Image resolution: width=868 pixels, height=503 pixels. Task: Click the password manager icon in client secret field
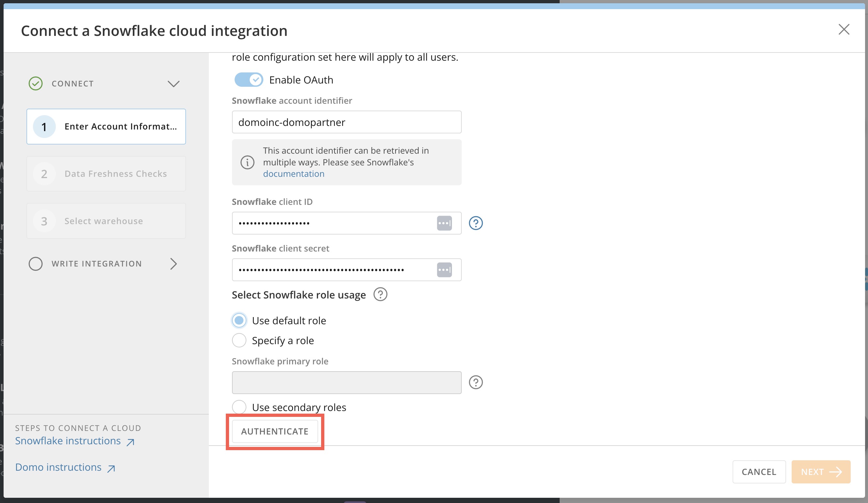click(444, 270)
